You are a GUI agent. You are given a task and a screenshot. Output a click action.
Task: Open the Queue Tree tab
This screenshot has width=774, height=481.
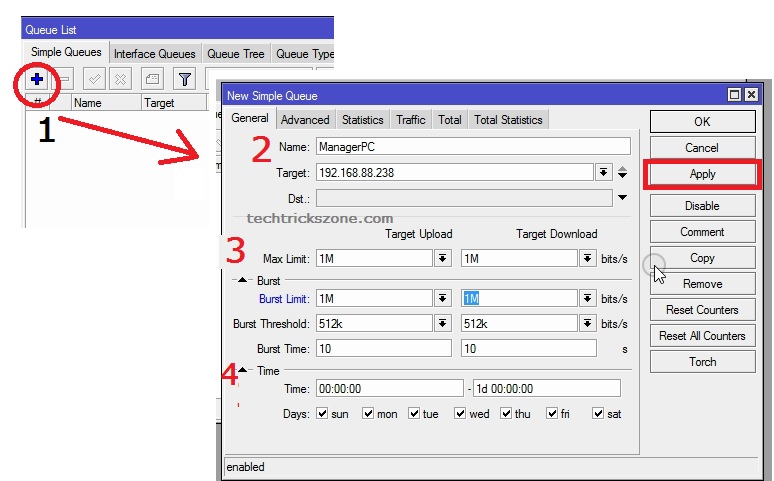click(236, 54)
